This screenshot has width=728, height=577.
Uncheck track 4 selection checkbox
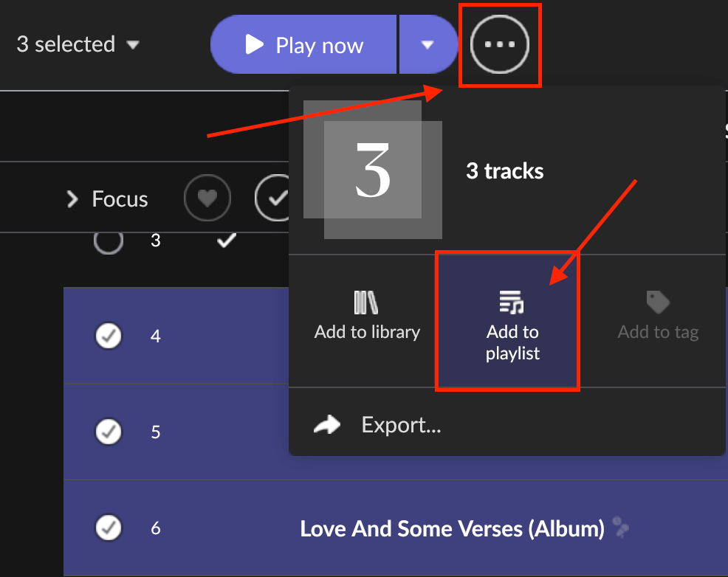coord(109,335)
